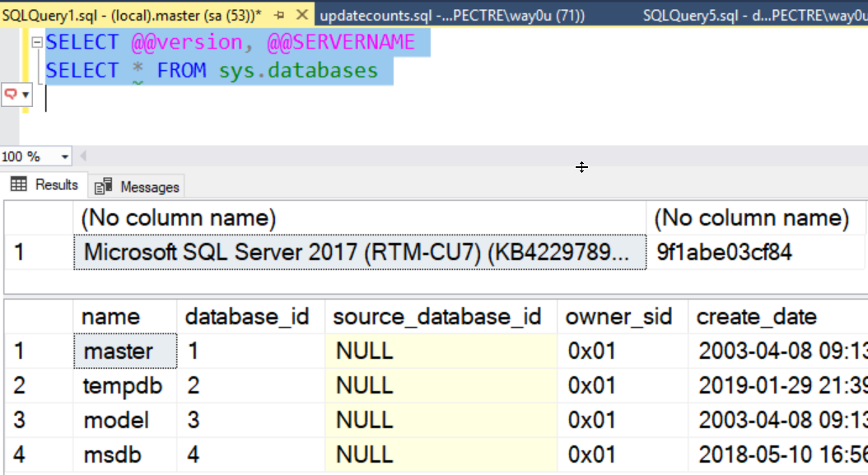Click the Results grid icon
The image size is (868, 475).
[x=18, y=184]
